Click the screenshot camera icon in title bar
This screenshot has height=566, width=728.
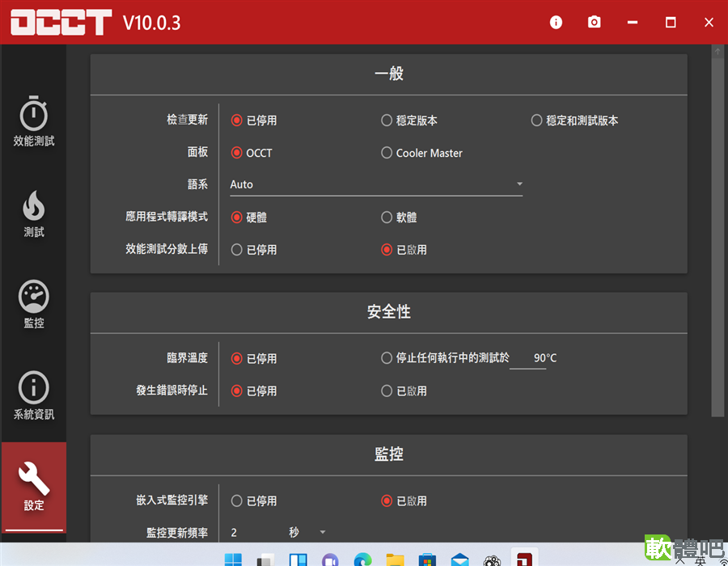pyautogui.click(x=594, y=22)
